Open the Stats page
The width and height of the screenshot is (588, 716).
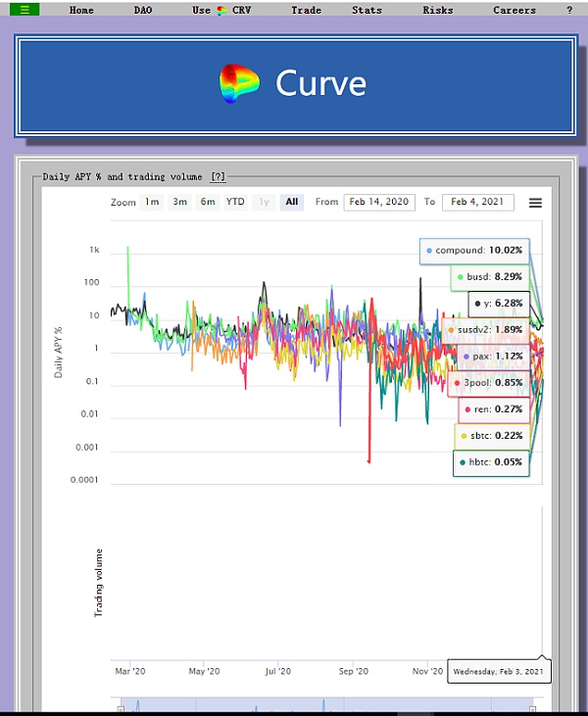pos(367,10)
